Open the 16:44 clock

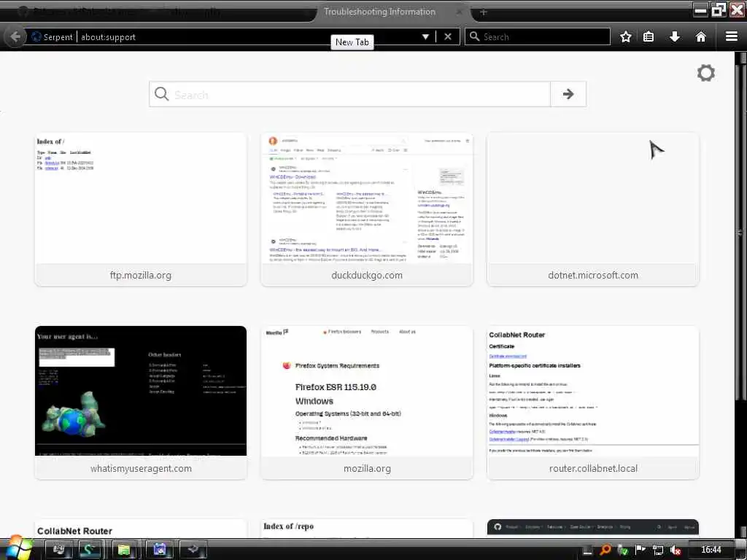coord(711,550)
